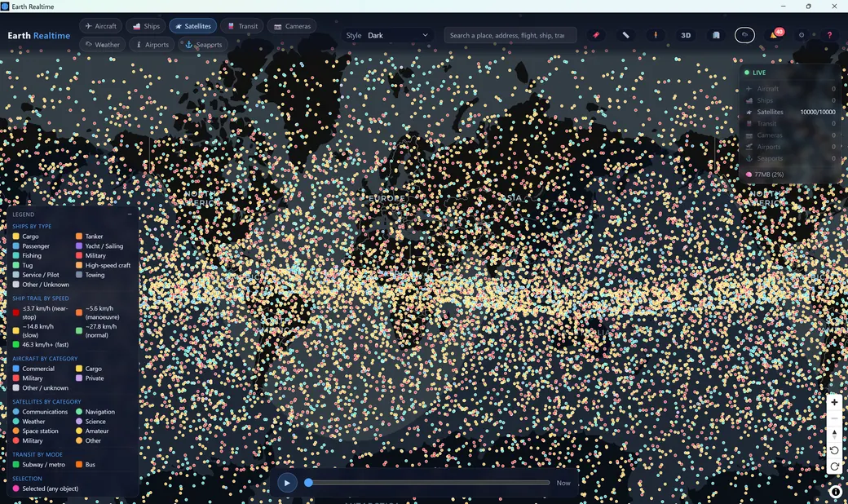Click the Space station legend entry
The width and height of the screenshot is (848, 504).
pyautogui.click(x=36, y=431)
